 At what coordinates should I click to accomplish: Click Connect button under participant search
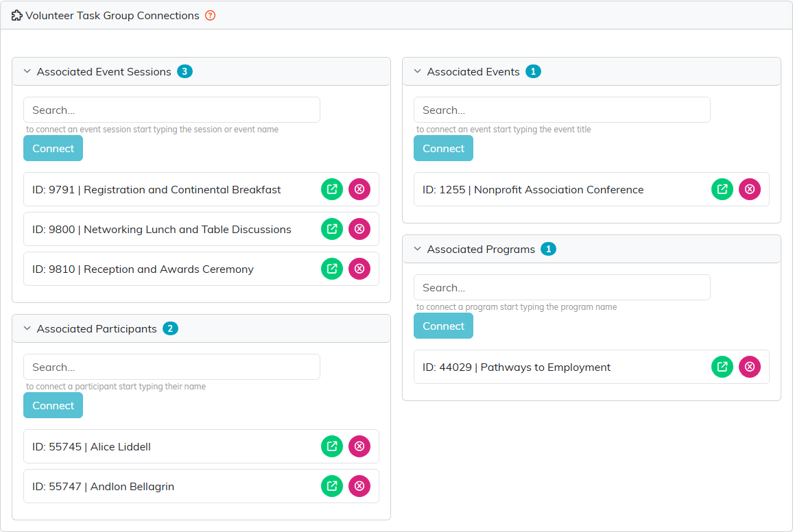[x=53, y=405]
